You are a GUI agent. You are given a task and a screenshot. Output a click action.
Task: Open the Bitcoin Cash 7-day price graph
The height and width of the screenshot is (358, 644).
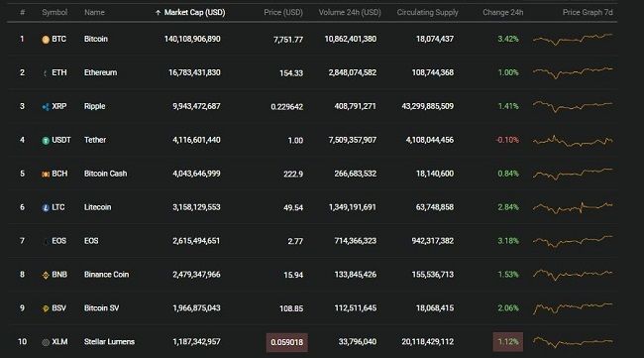[573, 174]
